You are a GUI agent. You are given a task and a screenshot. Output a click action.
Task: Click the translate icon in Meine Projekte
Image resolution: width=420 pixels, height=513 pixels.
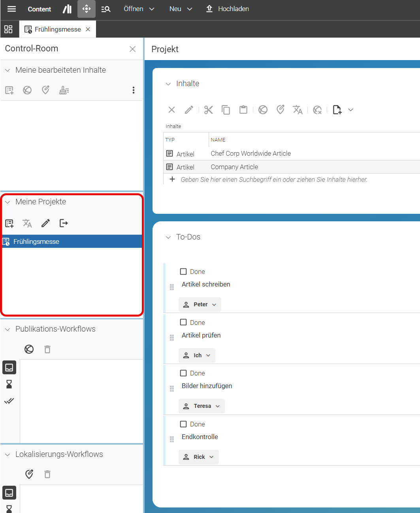coord(27,223)
